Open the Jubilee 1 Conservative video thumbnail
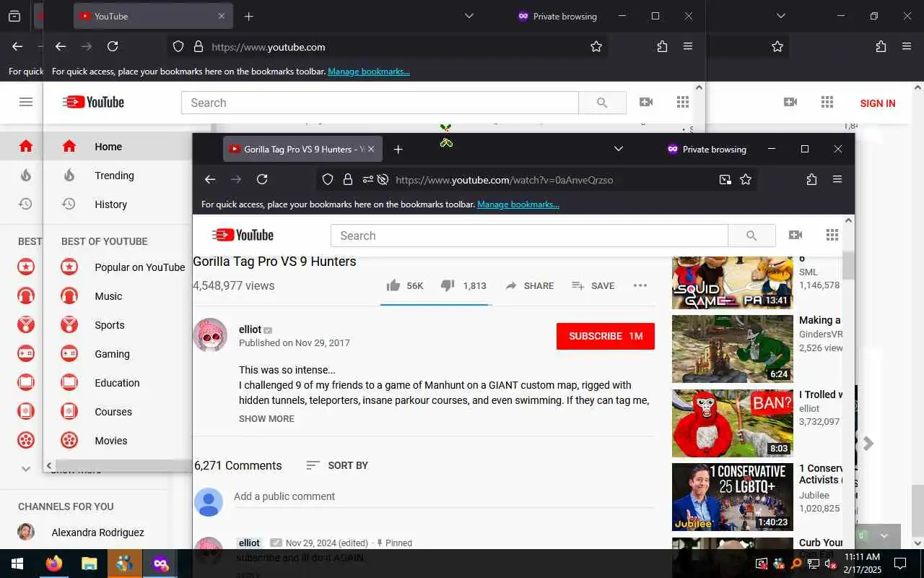The image size is (924, 578). click(732, 497)
